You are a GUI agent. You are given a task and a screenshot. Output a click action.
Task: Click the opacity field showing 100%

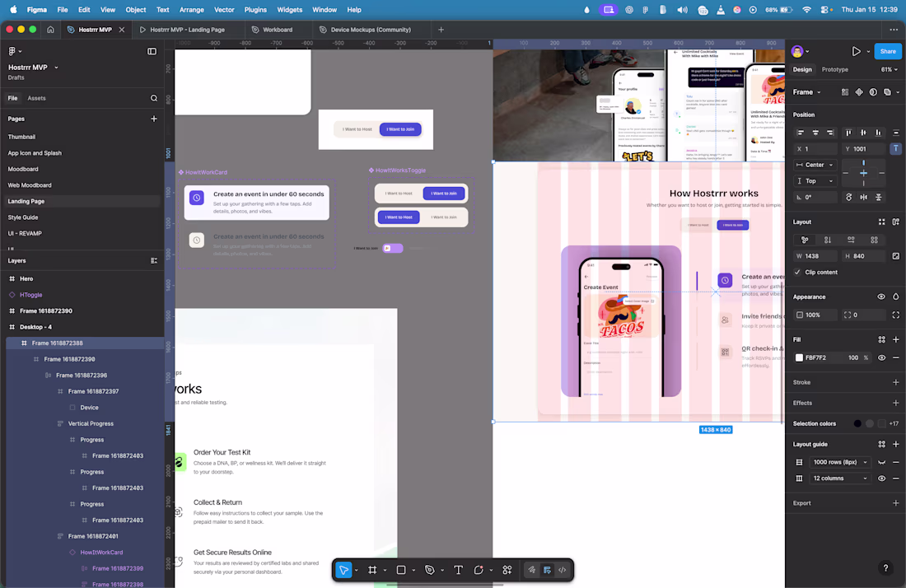pos(815,315)
